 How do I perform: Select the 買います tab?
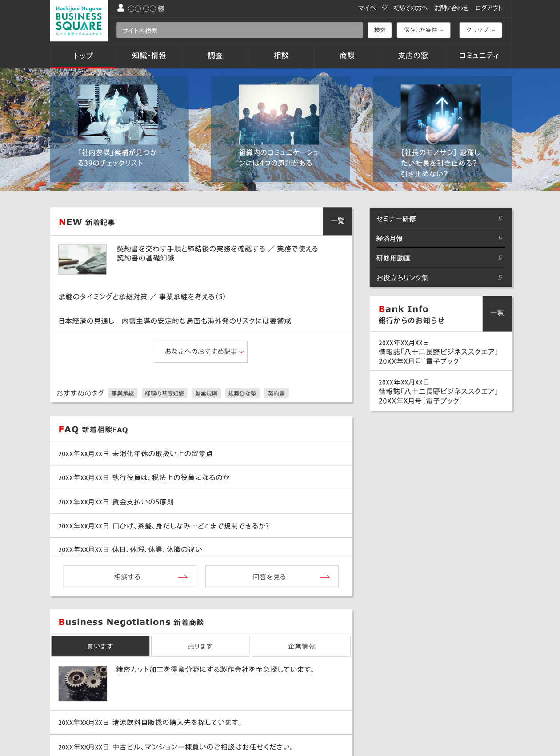[100, 646]
